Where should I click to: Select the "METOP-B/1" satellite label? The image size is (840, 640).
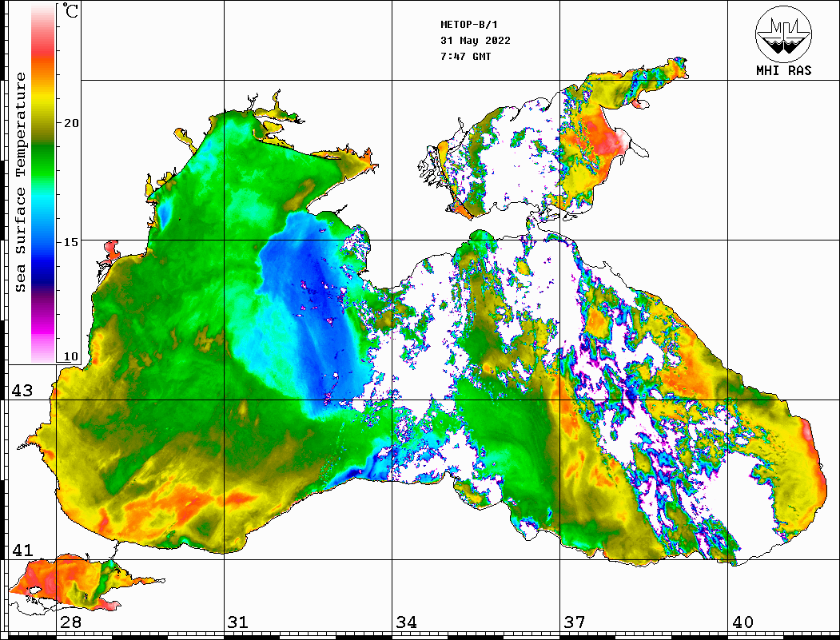[x=469, y=25]
